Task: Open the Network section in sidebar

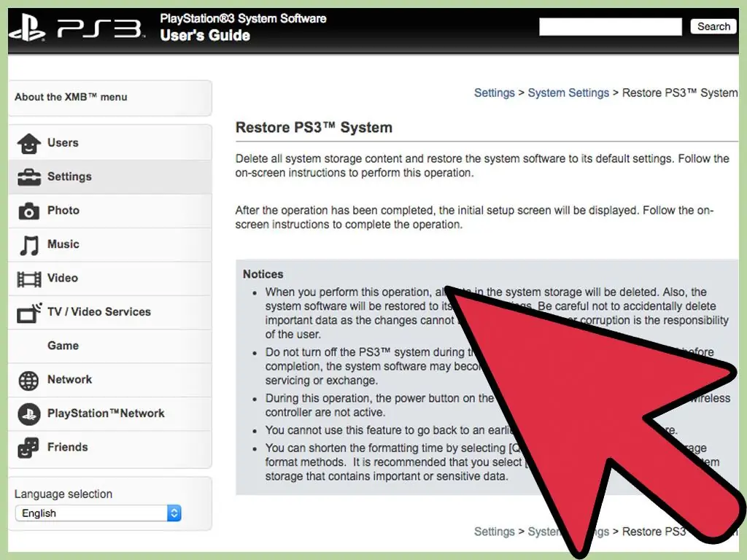Action: pyautogui.click(x=110, y=379)
